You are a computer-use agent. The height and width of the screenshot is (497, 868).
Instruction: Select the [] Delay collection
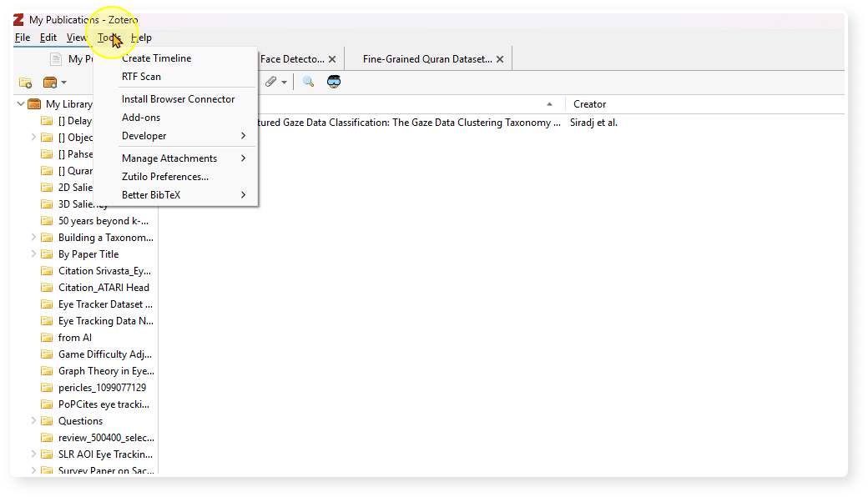[x=75, y=121]
